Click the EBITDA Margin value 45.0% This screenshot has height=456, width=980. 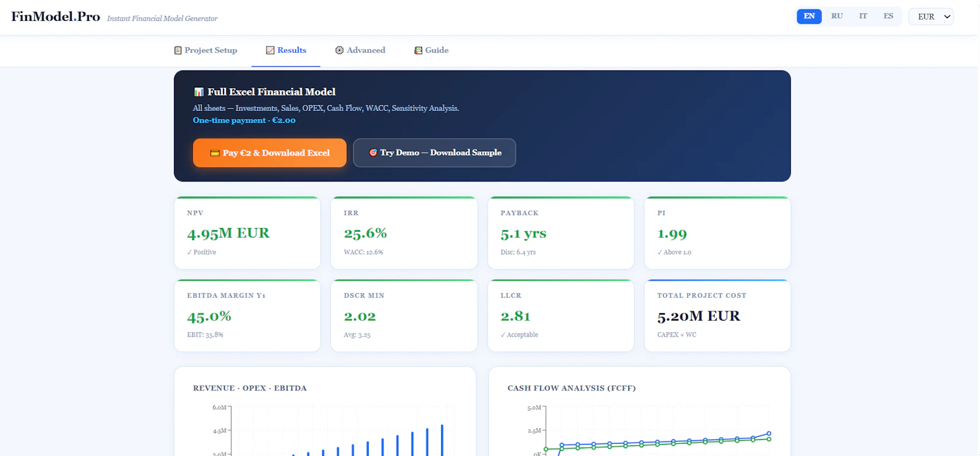coord(209,316)
